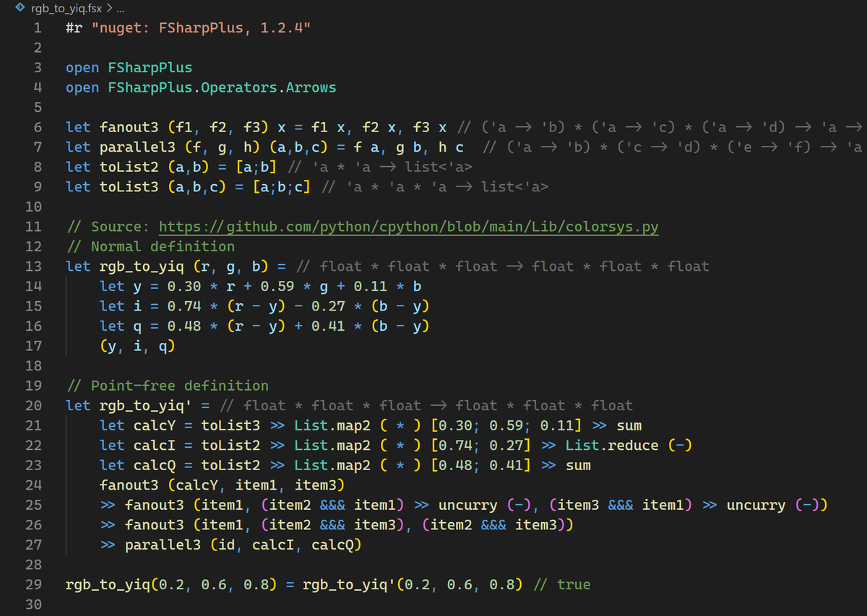The image size is (867, 616).
Task: Click line number 20 in the gutter
Action: point(34,405)
